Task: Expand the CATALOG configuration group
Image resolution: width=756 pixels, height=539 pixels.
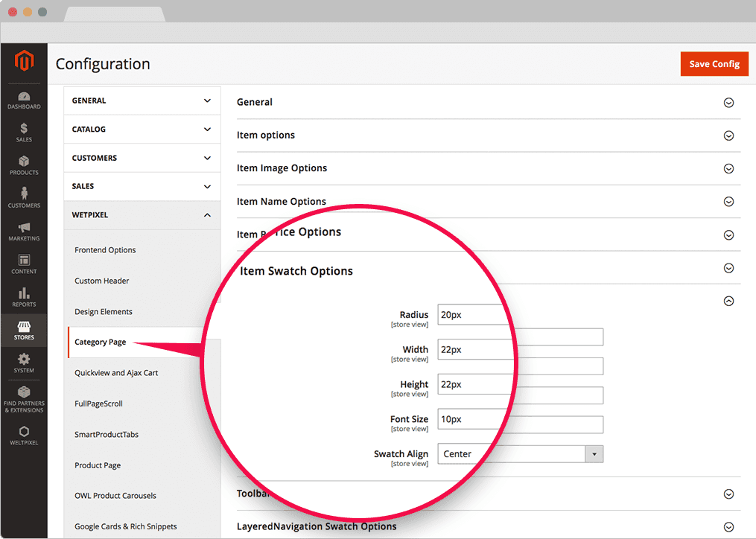Action: click(x=142, y=130)
